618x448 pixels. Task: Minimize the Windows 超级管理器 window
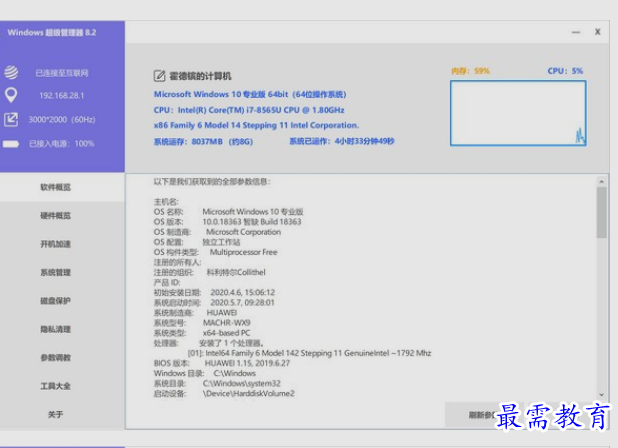click(x=576, y=32)
